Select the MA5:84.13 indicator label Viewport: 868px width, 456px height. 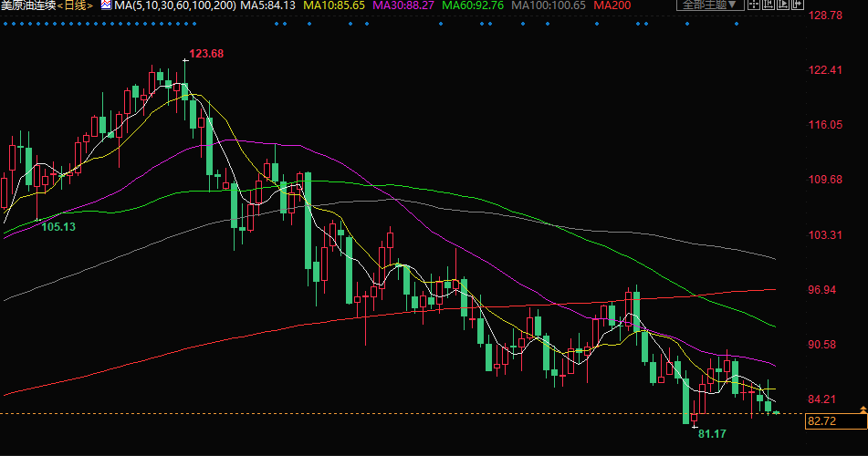click(267, 5)
